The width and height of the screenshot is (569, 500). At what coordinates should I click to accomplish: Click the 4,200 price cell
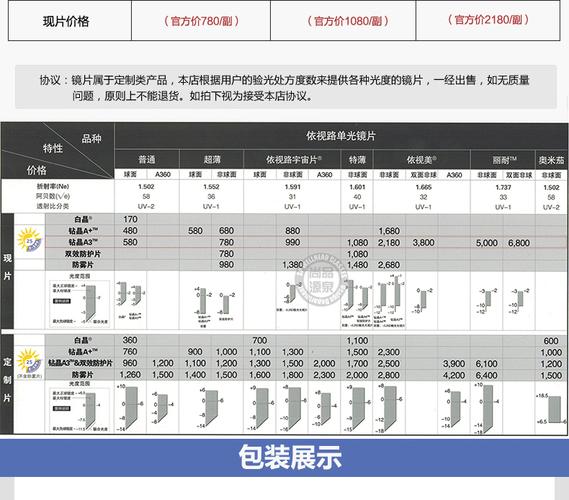point(454,375)
